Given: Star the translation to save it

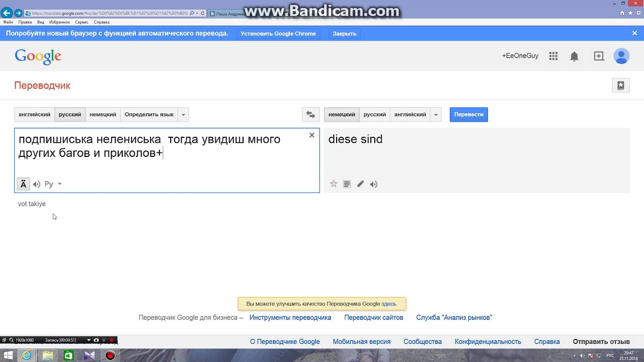Looking at the screenshot, I should 334,184.
